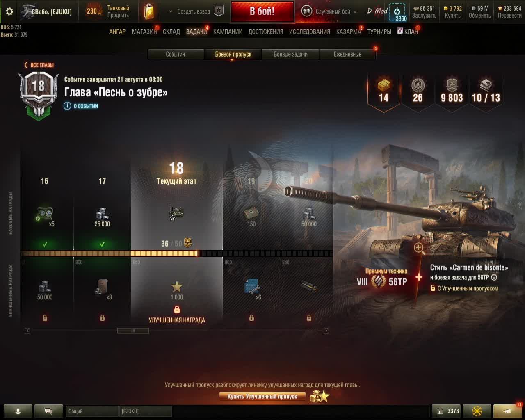Click the "В бой!" battle button
Screen dimensions: 525x420
pyautogui.click(x=262, y=11)
